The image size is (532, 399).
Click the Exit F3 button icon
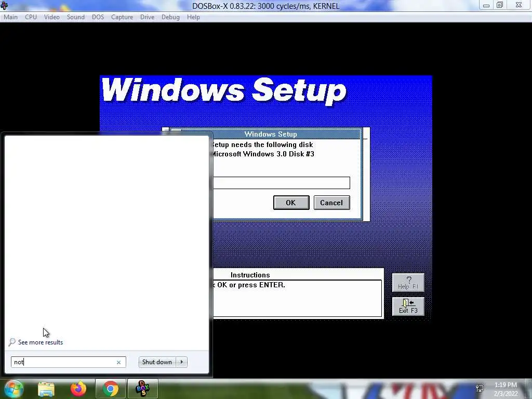pos(408,307)
